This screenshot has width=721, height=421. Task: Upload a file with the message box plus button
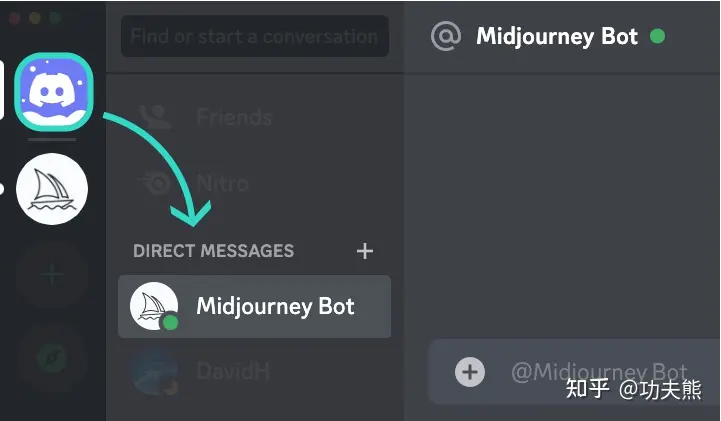point(469,372)
